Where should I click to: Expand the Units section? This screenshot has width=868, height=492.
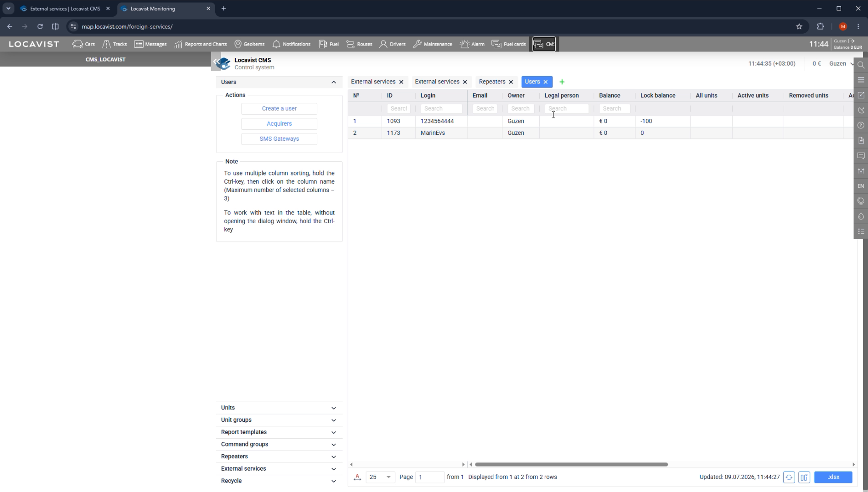279,408
